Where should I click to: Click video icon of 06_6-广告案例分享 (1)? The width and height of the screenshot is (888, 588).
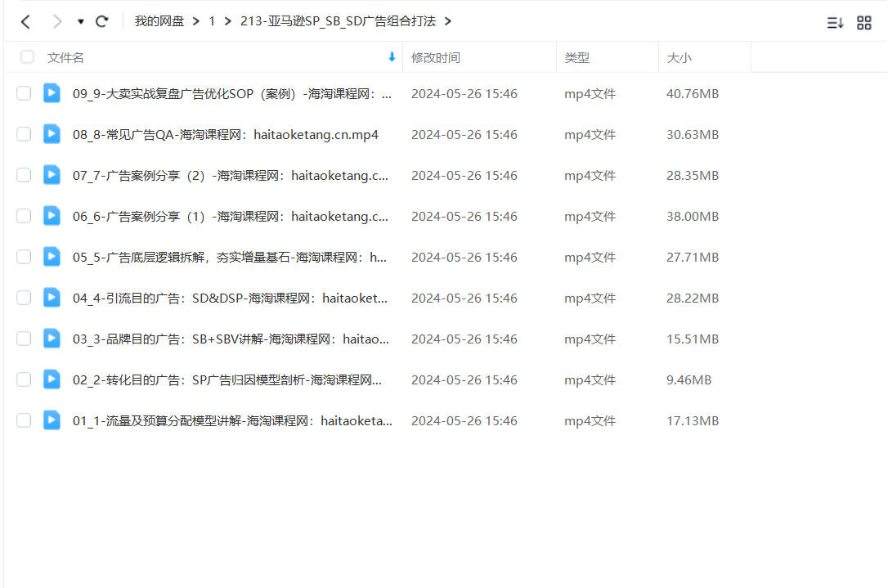pyautogui.click(x=52, y=216)
